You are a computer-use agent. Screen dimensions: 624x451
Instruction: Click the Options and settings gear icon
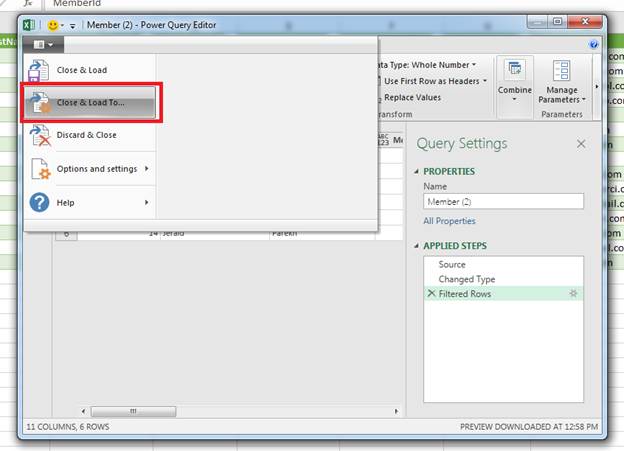point(40,169)
